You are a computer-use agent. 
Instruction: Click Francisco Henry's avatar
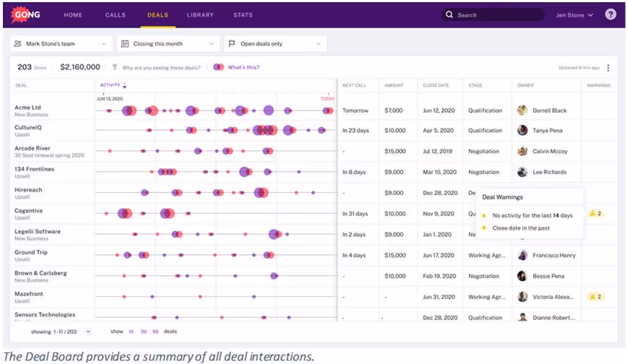click(x=522, y=255)
